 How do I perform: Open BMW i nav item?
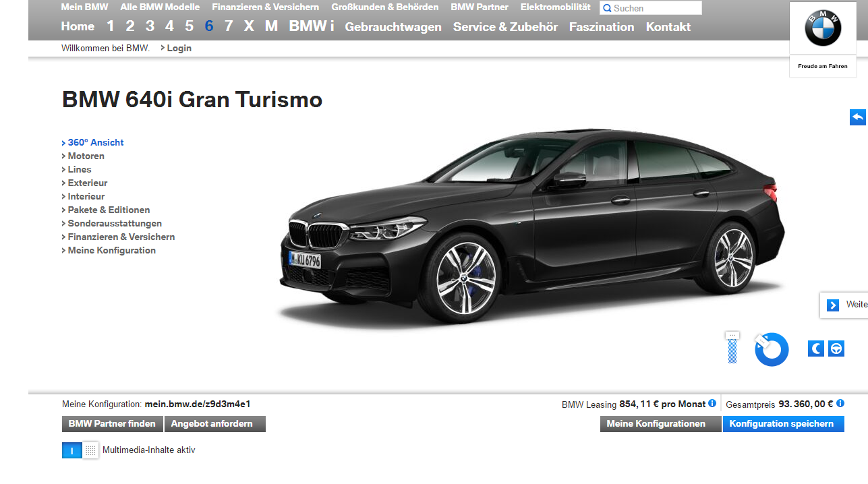[312, 26]
